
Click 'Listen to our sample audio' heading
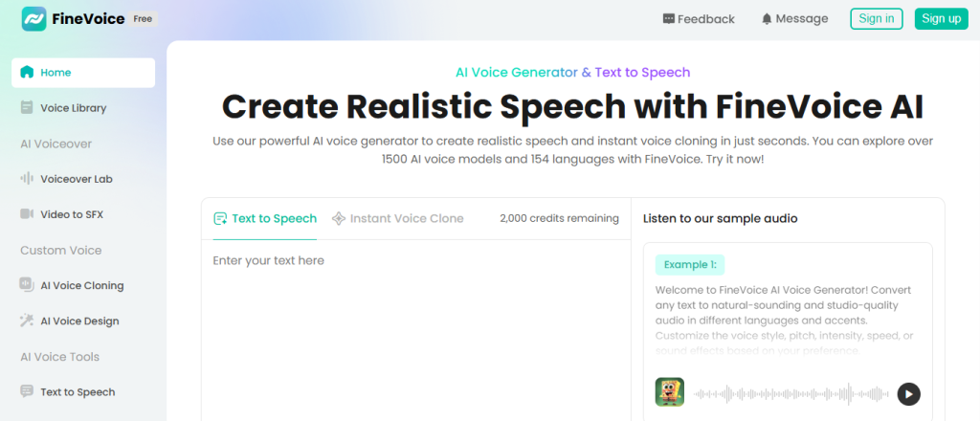720,218
